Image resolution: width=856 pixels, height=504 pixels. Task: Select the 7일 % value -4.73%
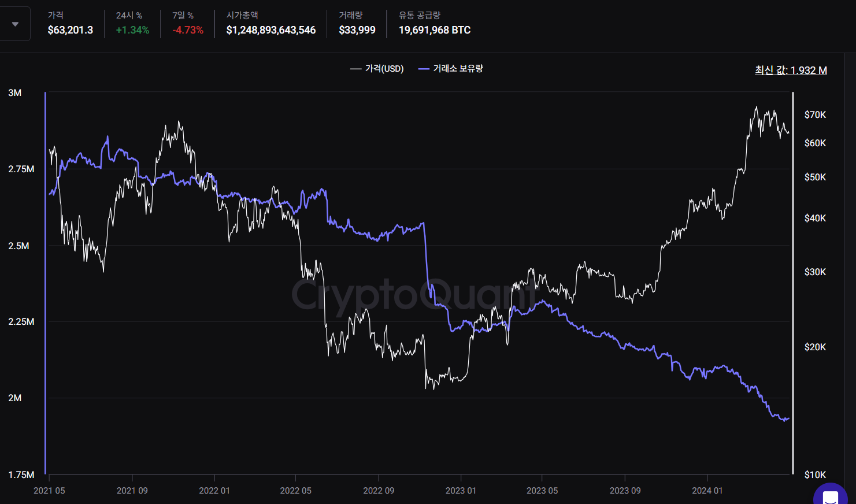tap(188, 30)
